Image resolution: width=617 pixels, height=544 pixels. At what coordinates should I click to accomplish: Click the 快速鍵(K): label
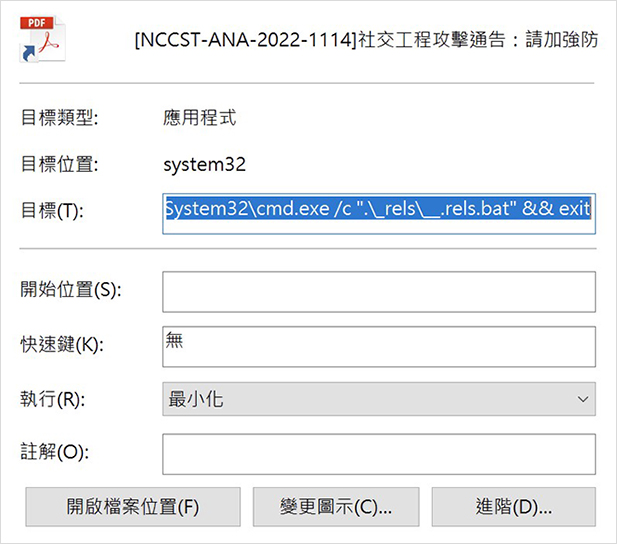(x=62, y=345)
